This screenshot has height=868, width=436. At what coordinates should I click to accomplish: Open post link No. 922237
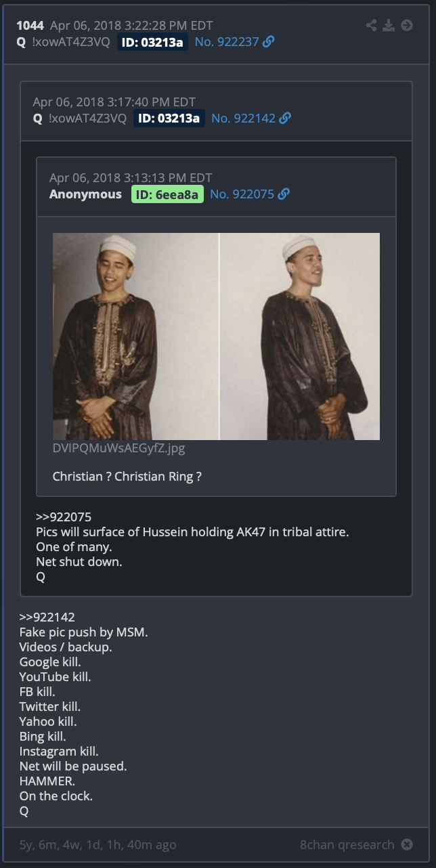tap(227, 42)
